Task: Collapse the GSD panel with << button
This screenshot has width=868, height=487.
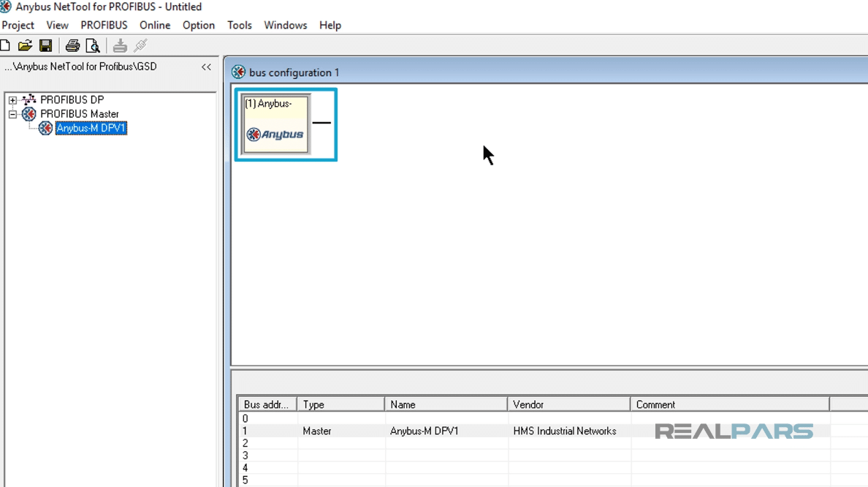Action: click(x=207, y=67)
